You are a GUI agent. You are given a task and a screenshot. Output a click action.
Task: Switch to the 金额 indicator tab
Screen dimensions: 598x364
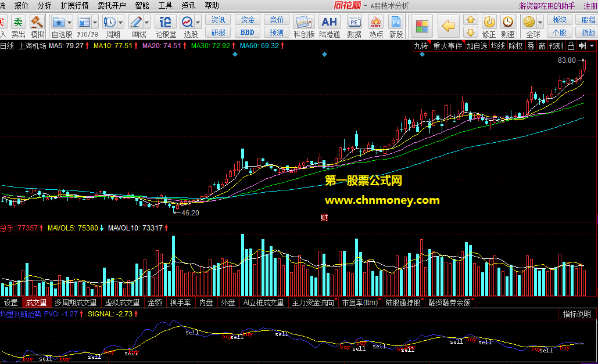click(x=155, y=302)
